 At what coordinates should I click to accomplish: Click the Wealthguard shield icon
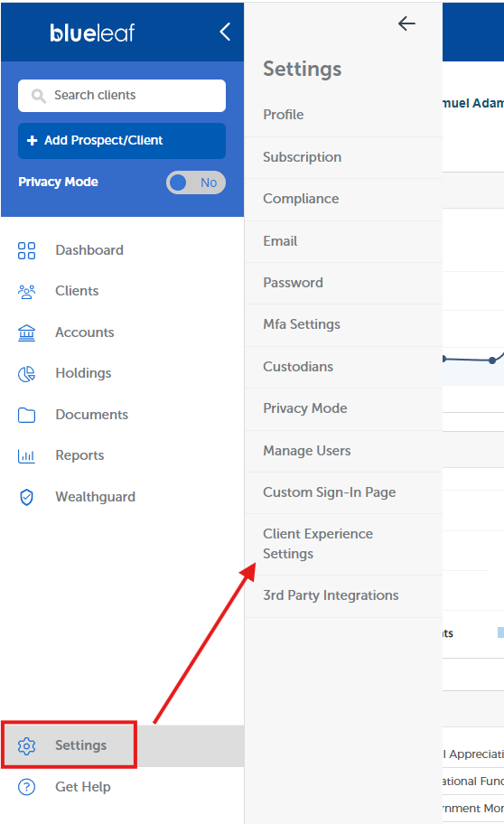tap(27, 497)
